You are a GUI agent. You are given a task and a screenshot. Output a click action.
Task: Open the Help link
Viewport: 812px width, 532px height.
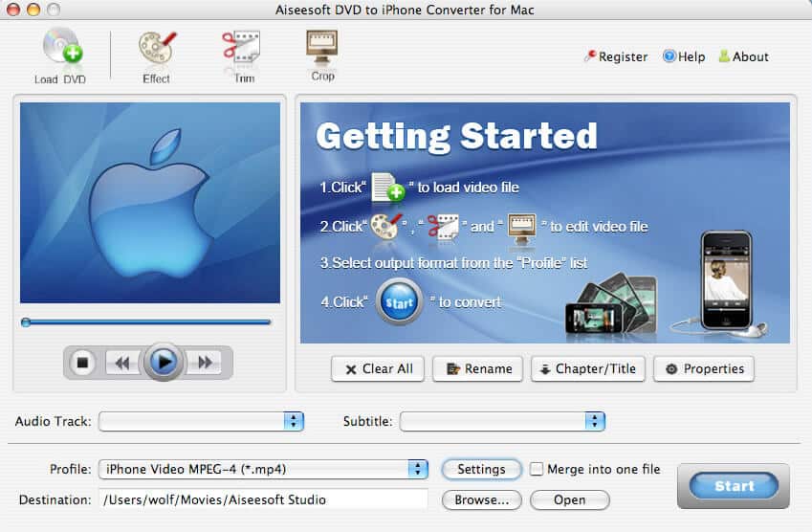[x=684, y=56]
